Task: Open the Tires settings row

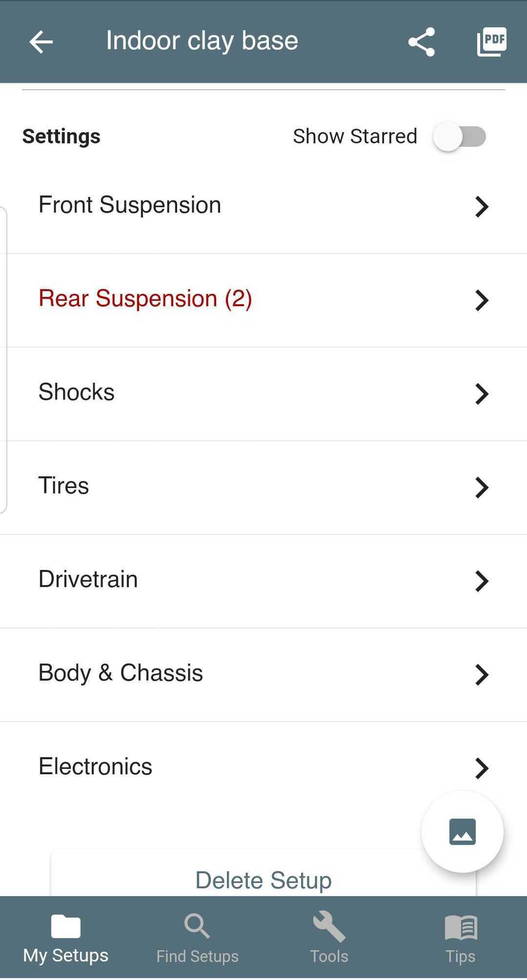Action: click(263, 487)
